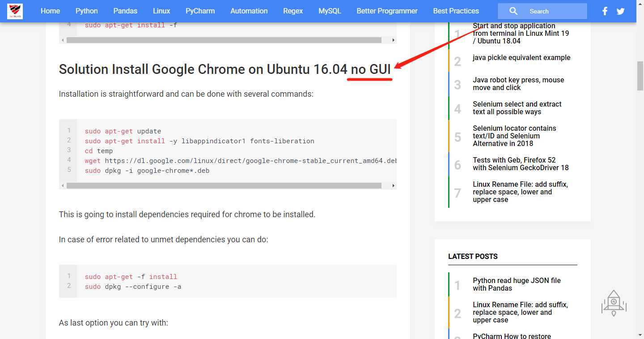
Task: Open the Linux menu item
Action: coord(161,11)
